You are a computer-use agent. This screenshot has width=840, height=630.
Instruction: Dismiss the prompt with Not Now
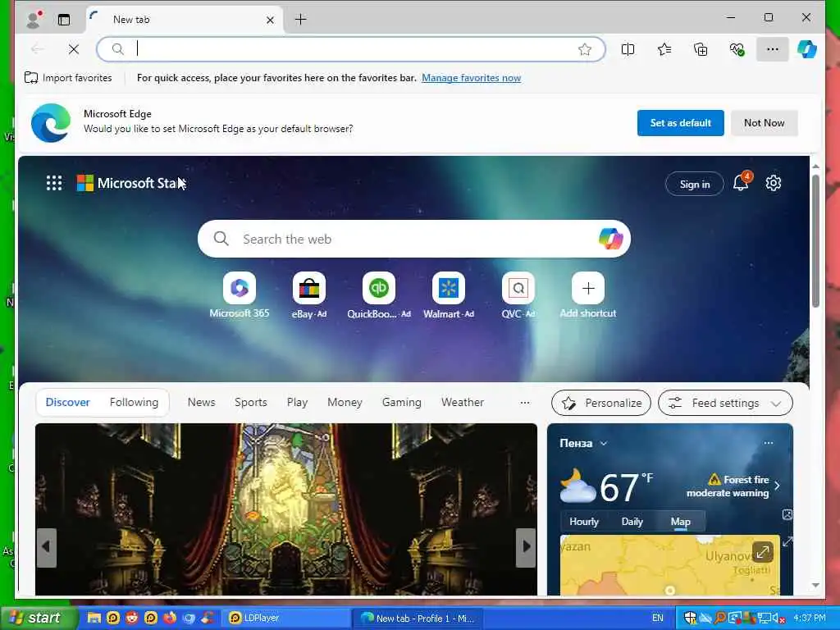[764, 123]
